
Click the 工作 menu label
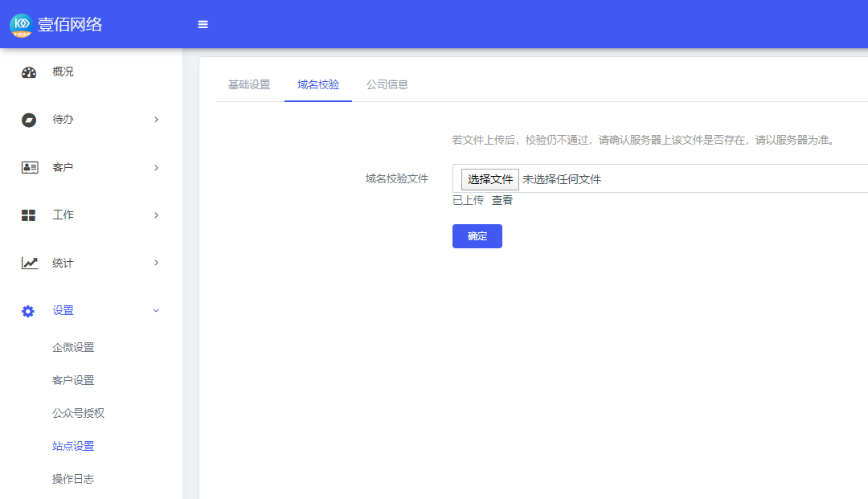click(x=63, y=215)
